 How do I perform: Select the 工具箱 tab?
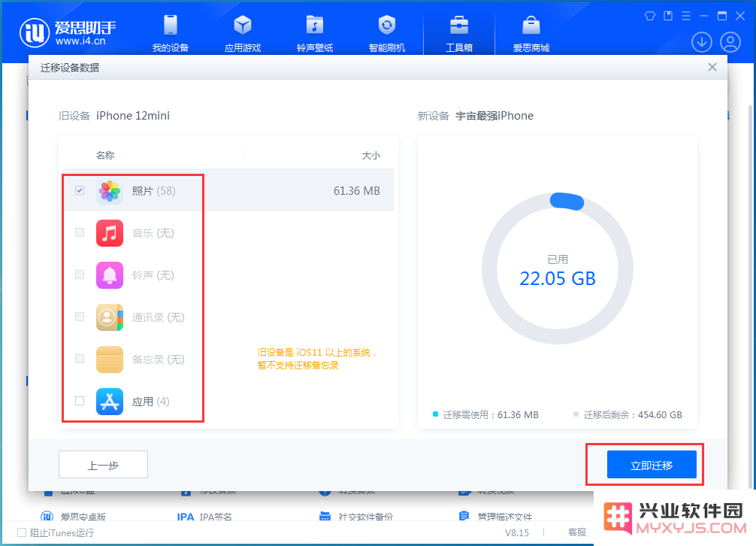coord(459,33)
